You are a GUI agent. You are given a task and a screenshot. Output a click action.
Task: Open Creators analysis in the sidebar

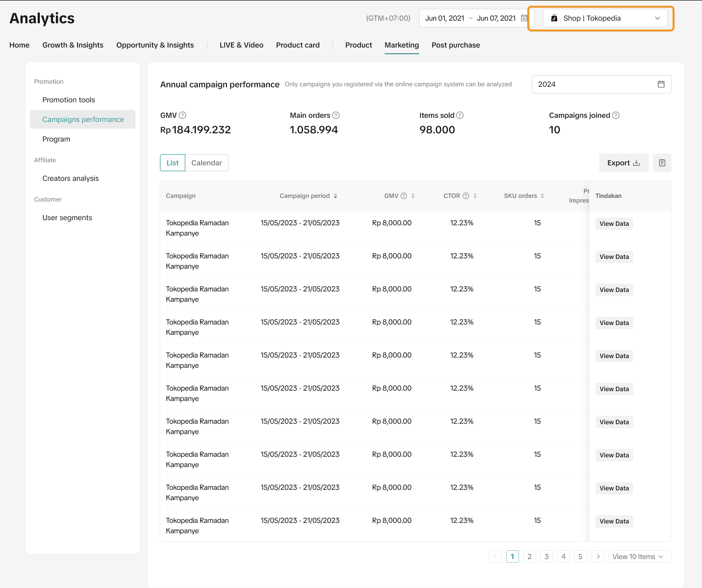tap(70, 178)
